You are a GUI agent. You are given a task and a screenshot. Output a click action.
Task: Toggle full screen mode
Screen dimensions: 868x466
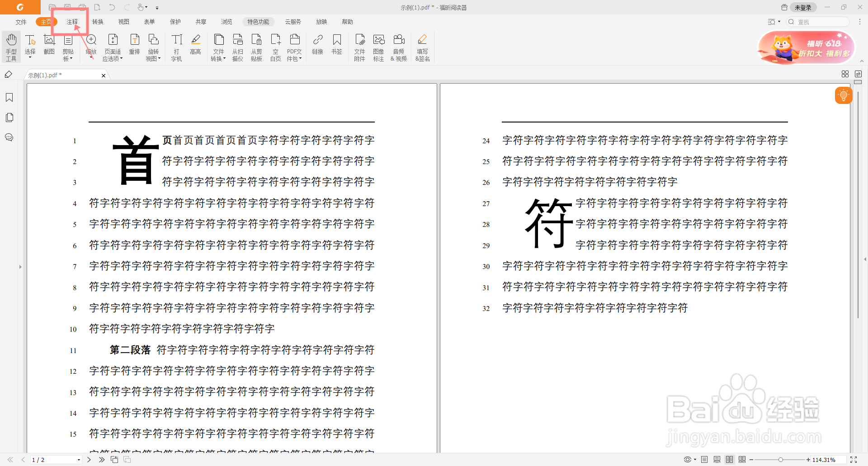[x=854, y=460]
